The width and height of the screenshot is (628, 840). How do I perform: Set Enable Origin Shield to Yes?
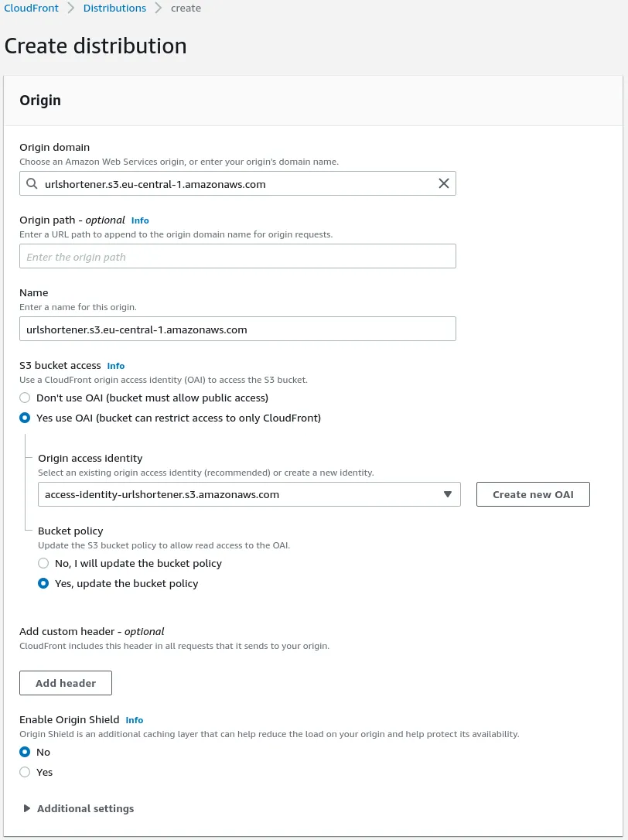tap(26, 773)
